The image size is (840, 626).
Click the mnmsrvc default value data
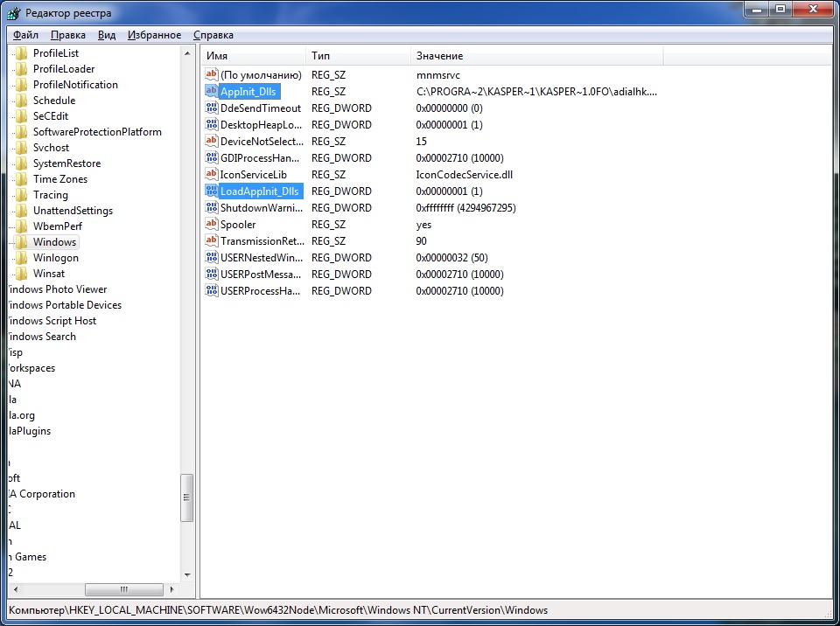[x=438, y=75]
